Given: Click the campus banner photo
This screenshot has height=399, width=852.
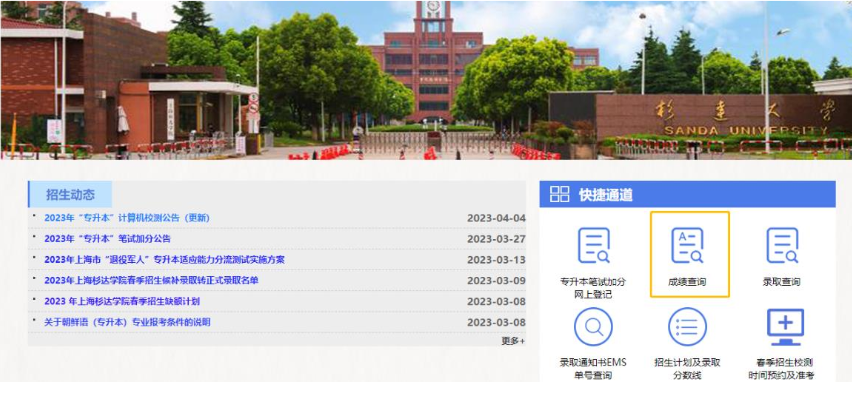Looking at the screenshot, I should (x=426, y=80).
